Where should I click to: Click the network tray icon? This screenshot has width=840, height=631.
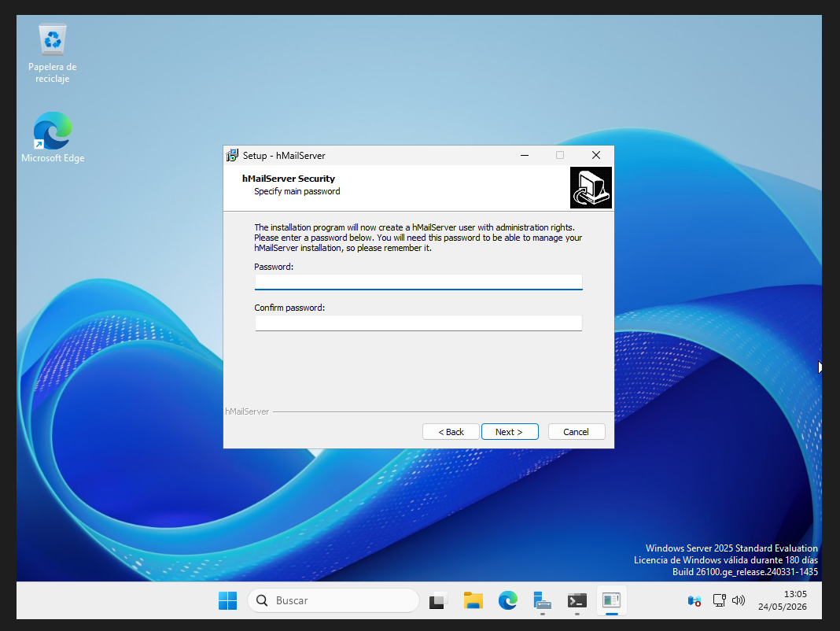694,600
